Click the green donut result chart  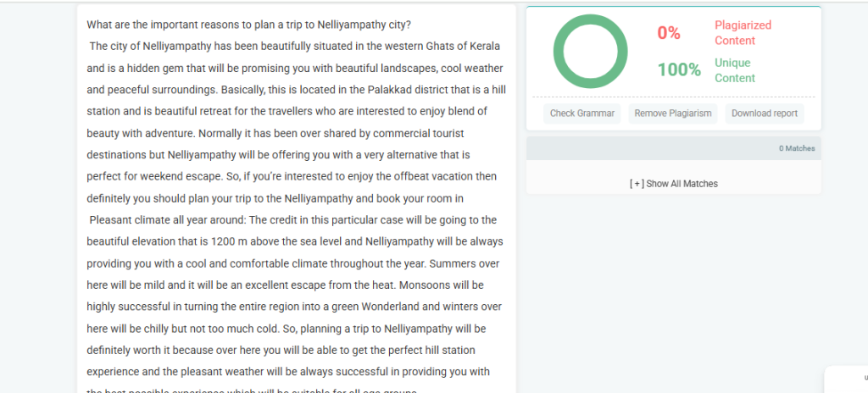point(591,51)
